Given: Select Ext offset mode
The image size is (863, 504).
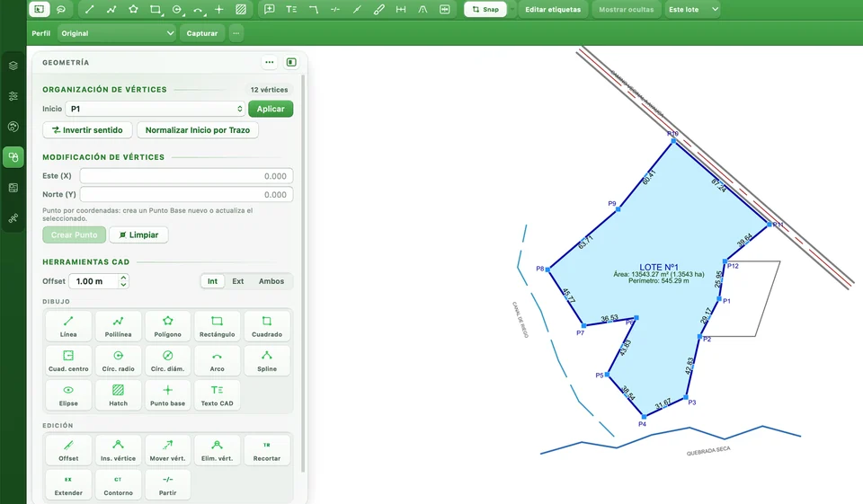Looking at the screenshot, I should click(237, 281).
